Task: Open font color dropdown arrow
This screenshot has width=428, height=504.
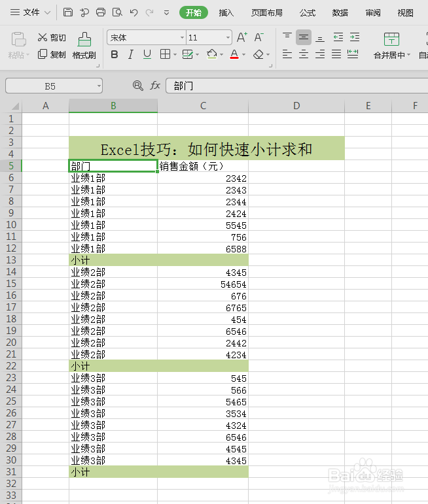Action: click(243, 55)
